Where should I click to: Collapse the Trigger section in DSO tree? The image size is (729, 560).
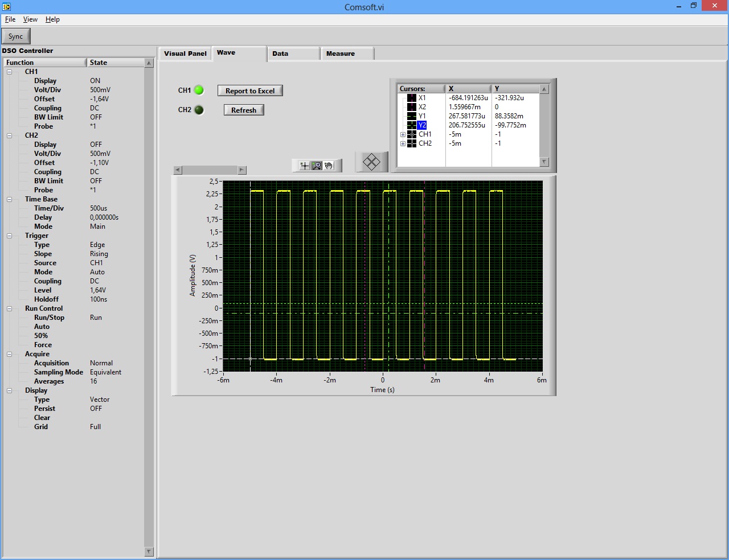click(x=10, y=236)
